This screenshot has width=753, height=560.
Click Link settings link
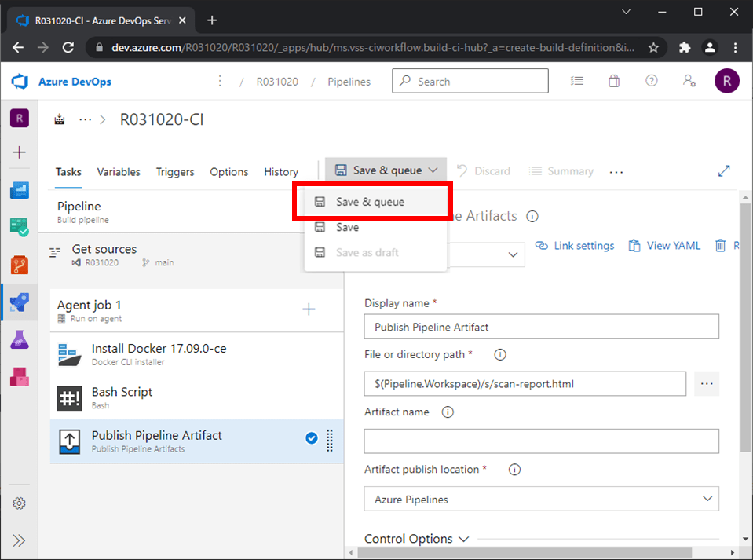coord(575,245)
